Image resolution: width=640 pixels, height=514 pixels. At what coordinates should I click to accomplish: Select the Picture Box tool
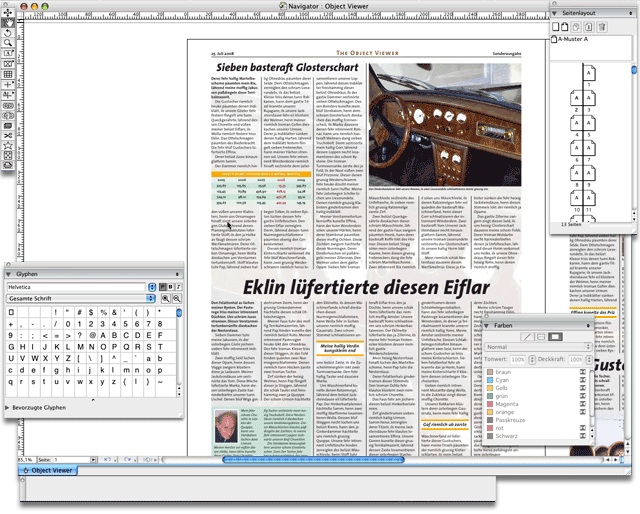8,64
